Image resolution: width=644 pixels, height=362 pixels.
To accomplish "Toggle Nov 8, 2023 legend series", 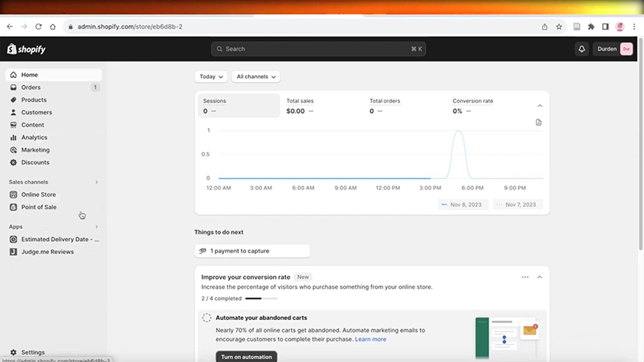I will pyautogui.click(x=463, y=204).
